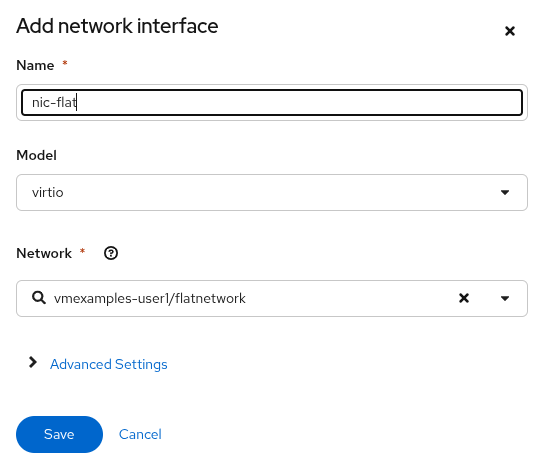Clear the selected flatnetwork value
This screenshot has width=541, height=469.
click(464, 298)
